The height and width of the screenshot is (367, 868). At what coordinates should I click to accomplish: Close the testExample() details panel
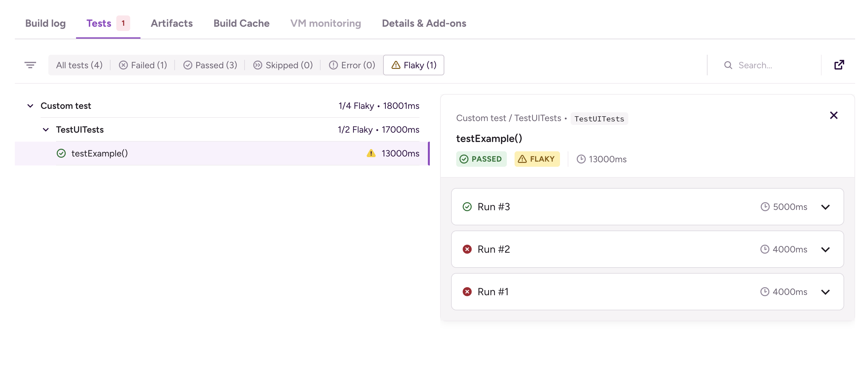pos(833,116)
